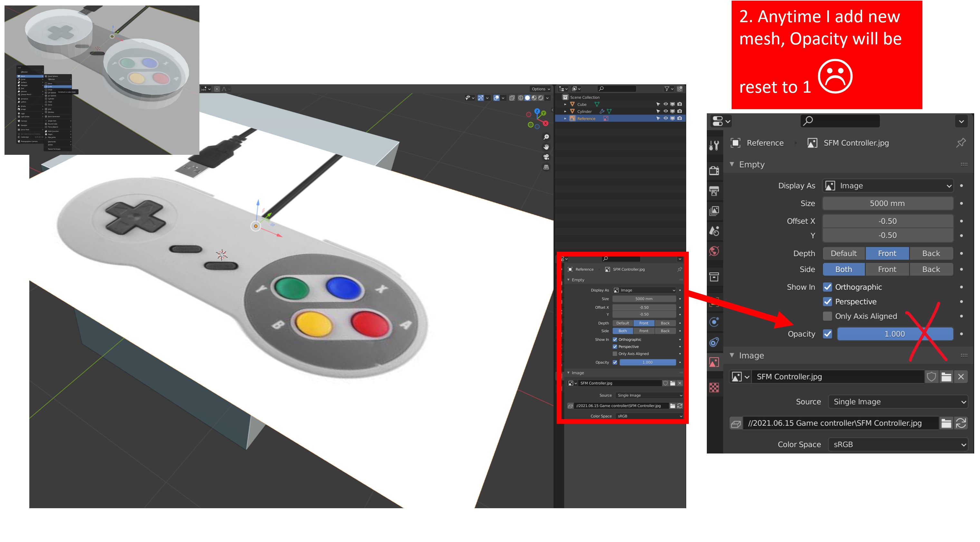Click the reload image icon beside file path
980x542 pixels.
coord(961,423)
